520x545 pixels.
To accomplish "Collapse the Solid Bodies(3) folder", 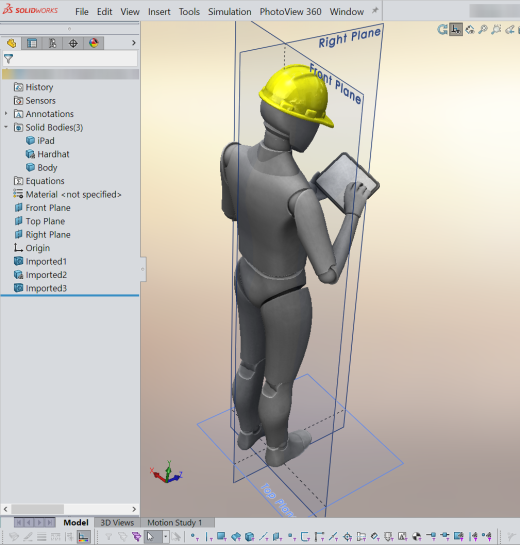I will pos(6,127).
